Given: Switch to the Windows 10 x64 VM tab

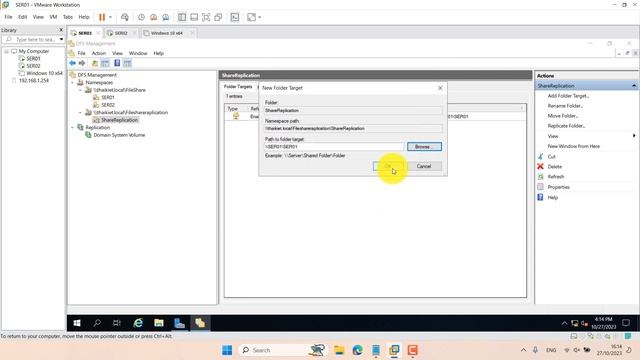Looking at the screenshot, I should tap(167, 33).
